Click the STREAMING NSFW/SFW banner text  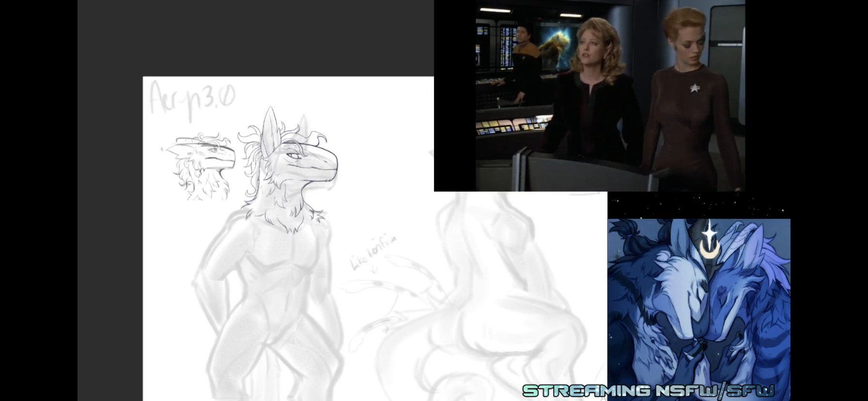click(648, 391)
